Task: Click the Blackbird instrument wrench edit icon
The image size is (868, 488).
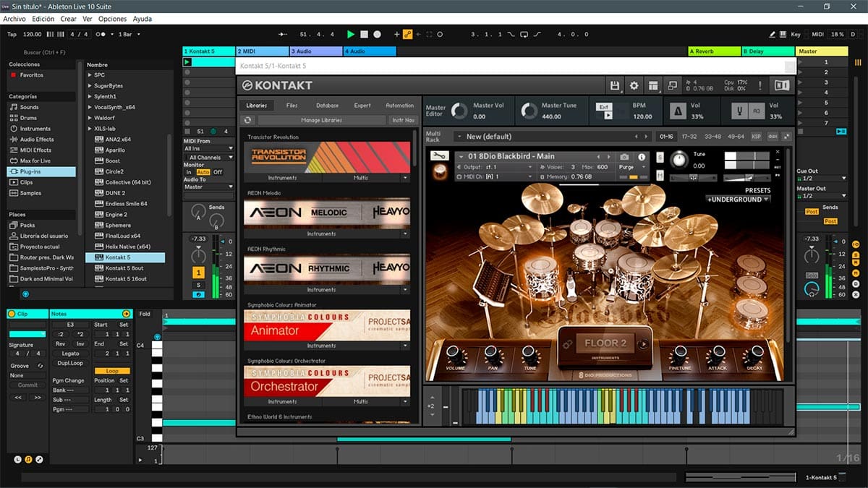Action: [x=438, y=155]
